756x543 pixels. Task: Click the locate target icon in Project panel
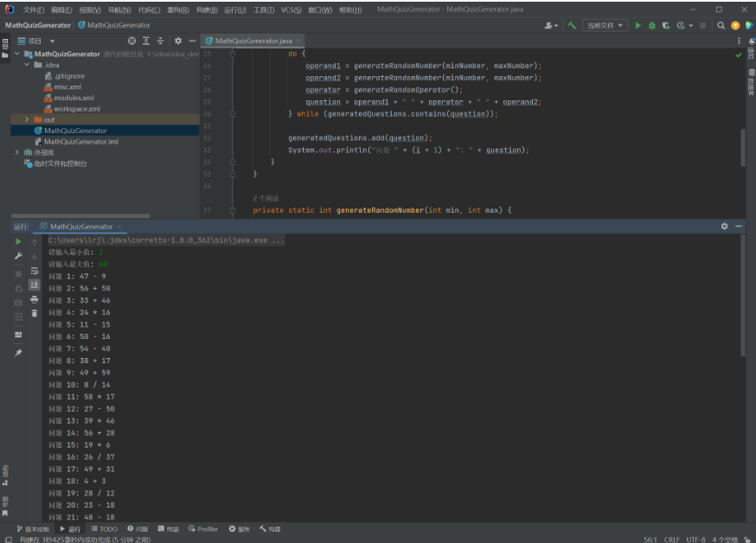click(131, 41)
